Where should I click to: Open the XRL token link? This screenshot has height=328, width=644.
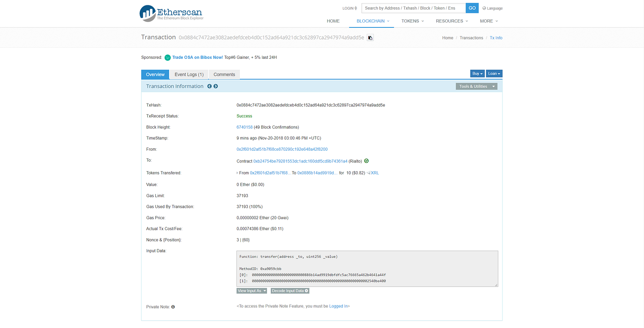[x=375, y=173]
